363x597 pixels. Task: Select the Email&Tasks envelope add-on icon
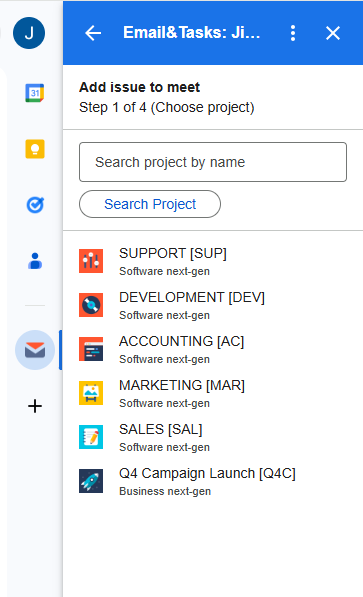click(x=35, y=350)
